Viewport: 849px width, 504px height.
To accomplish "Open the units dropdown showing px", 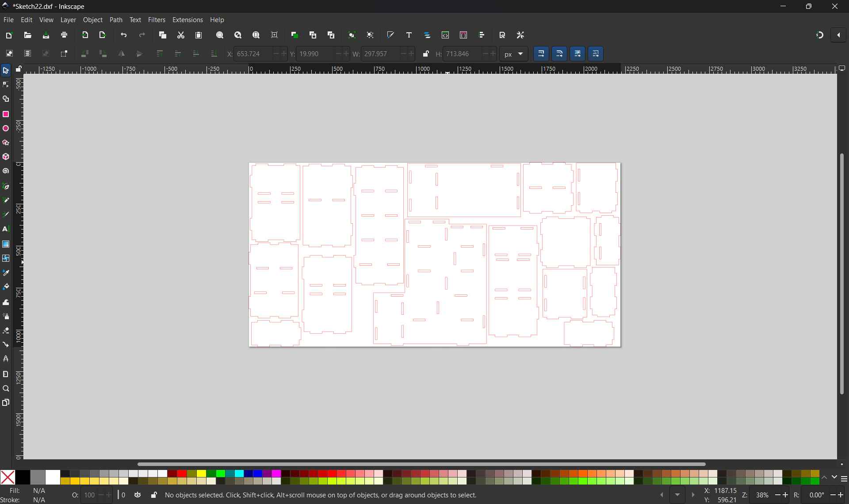I will (513, 53).
